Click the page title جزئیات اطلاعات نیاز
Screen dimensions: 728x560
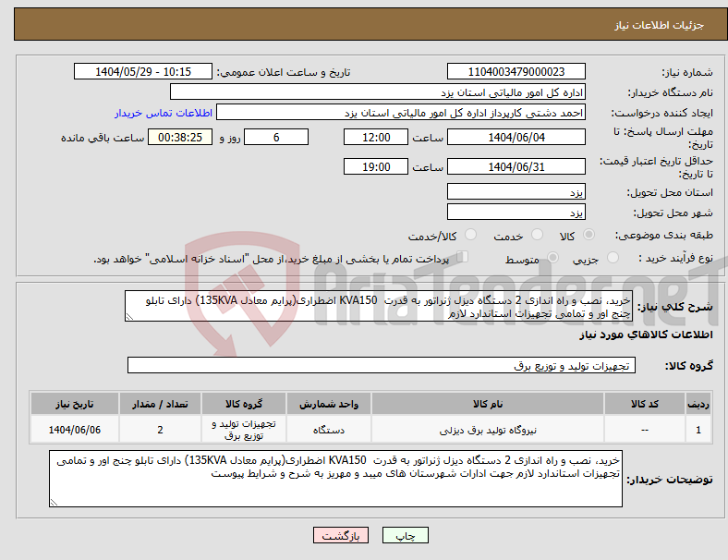tap(660, 25)
